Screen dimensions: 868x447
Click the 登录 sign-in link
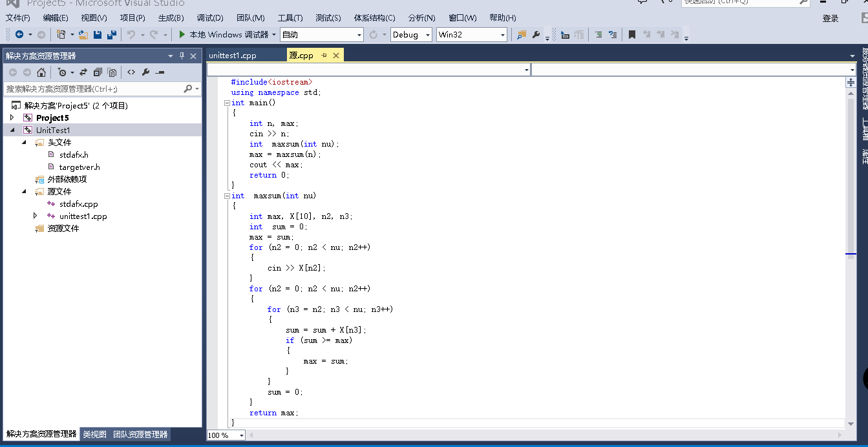[831, 19]
